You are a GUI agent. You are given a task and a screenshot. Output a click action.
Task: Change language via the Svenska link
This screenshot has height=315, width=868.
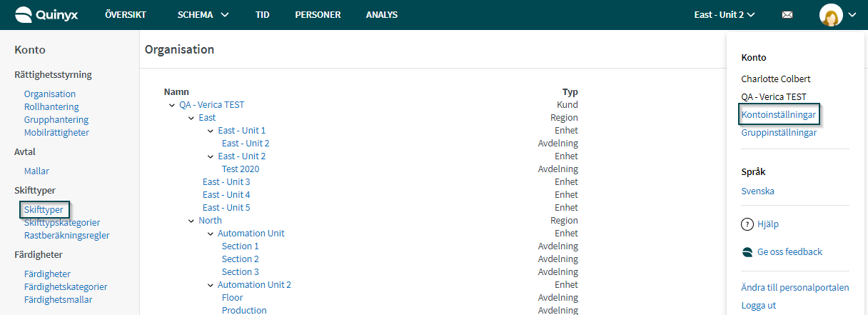pyautogui.click(x=758, y=191)
